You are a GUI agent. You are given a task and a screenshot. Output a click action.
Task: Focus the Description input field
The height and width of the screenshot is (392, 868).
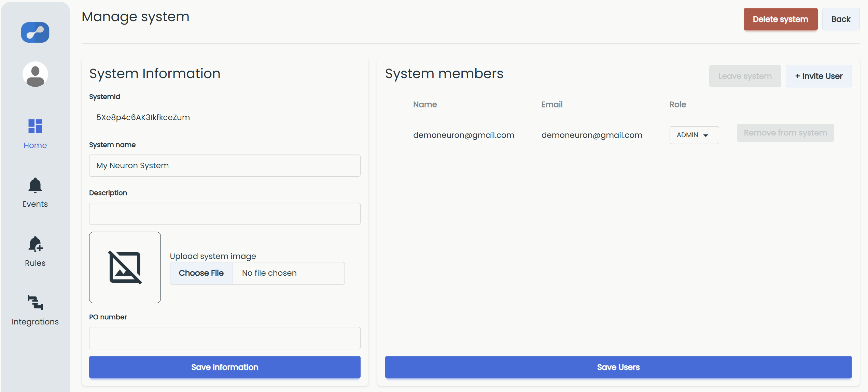point(225,214)
